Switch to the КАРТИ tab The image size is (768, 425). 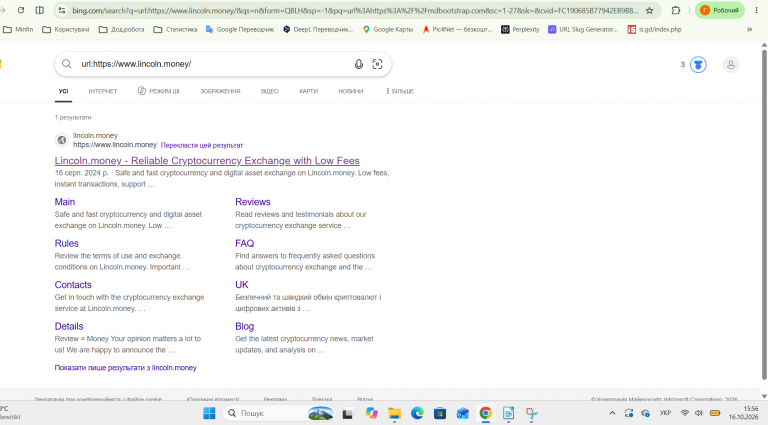[x=309, y=91]
